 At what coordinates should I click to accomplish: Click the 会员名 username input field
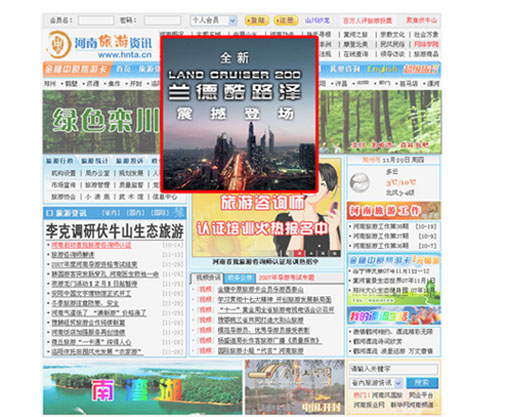click(x=96, y=20)
